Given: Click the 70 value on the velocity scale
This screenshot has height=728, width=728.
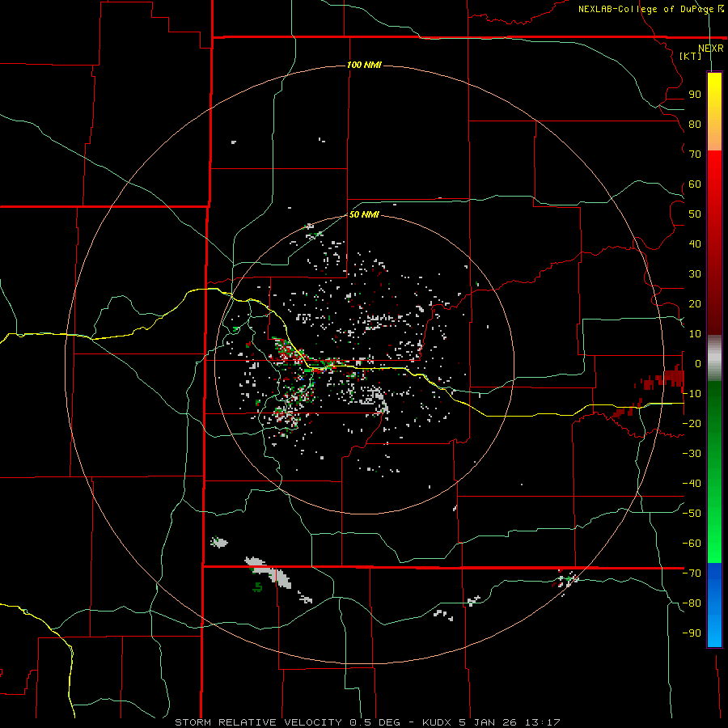Looking at the screenshot, I should coord(695,154).
